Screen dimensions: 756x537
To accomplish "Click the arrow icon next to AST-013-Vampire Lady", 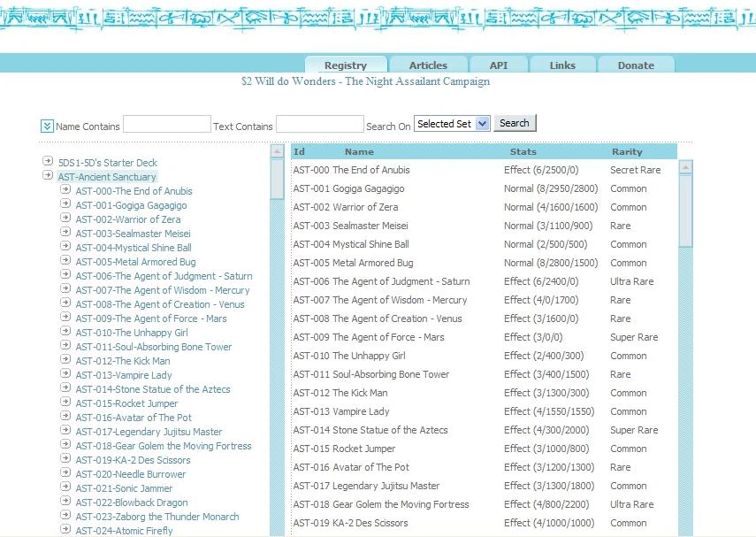I will tap(65, 373).
